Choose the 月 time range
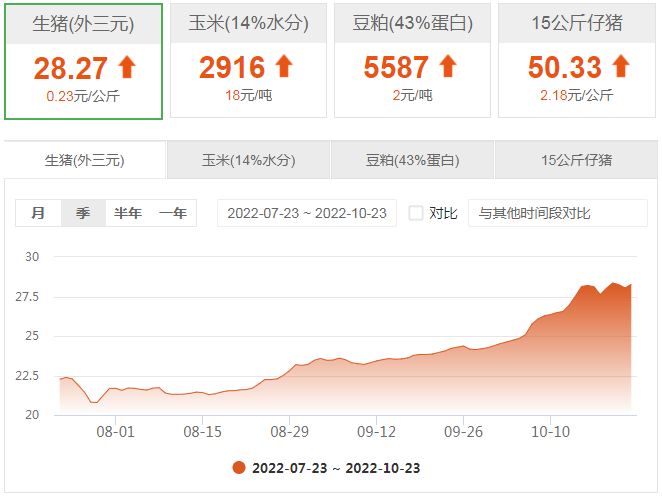662x496 pixels. 38,213
